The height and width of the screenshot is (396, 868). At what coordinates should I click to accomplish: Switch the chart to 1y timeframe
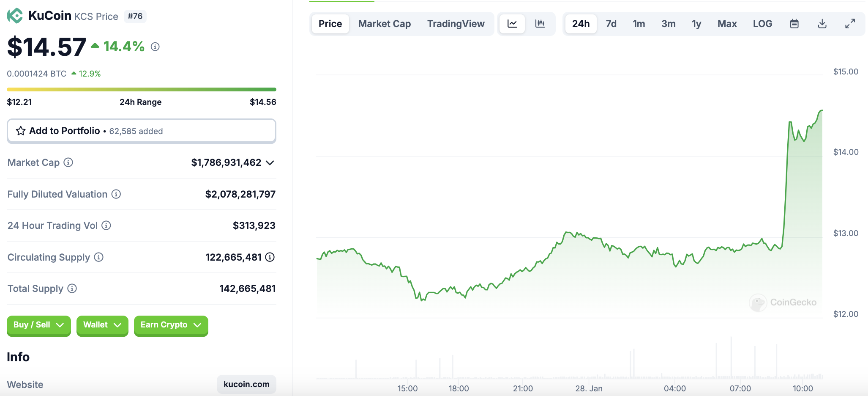(x=696, y=24)
